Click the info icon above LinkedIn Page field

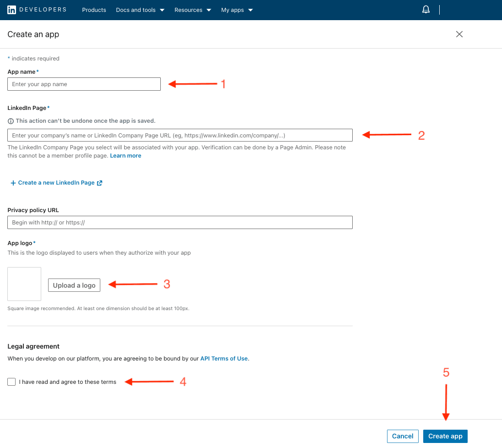(x=10, y=120)
